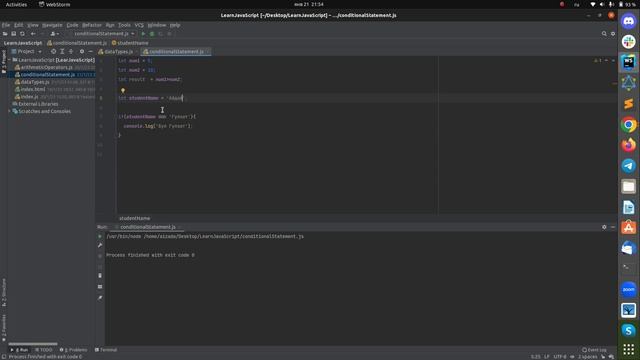Click the Save All icon in the toolbar

click(13, 34)
